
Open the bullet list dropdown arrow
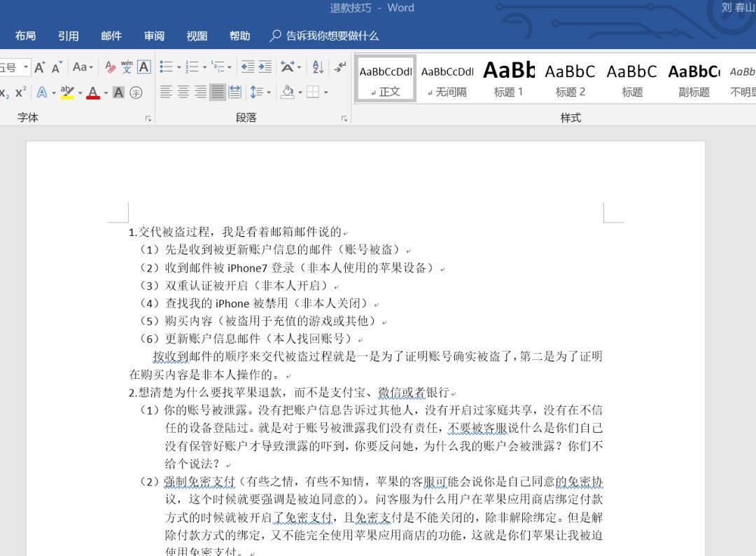(178, 68)
